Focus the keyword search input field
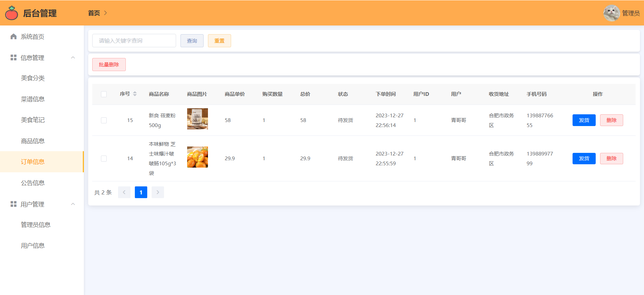 point(134,41)
